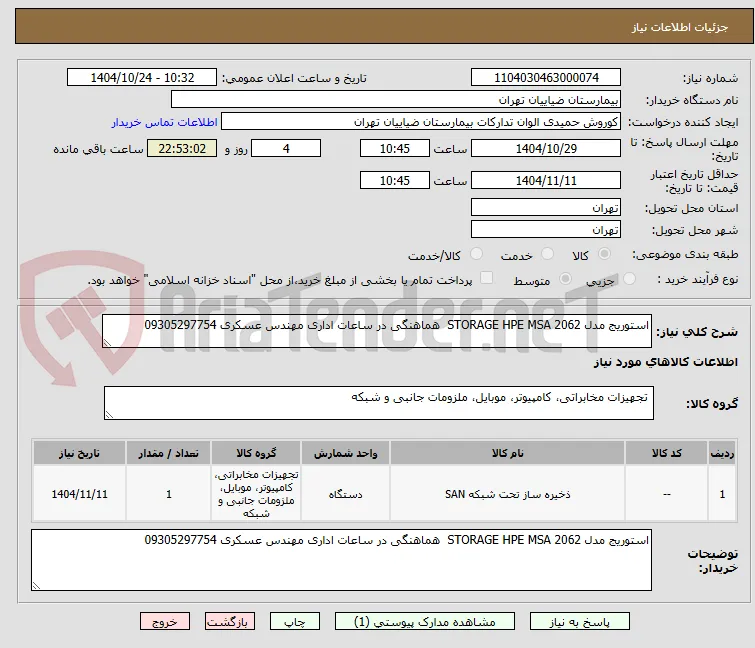The height and width of the screenshot is (648, 755).
Task: Select the کالا/خدمت radio button
Action: pyautogui.click(x=476, y=254)
